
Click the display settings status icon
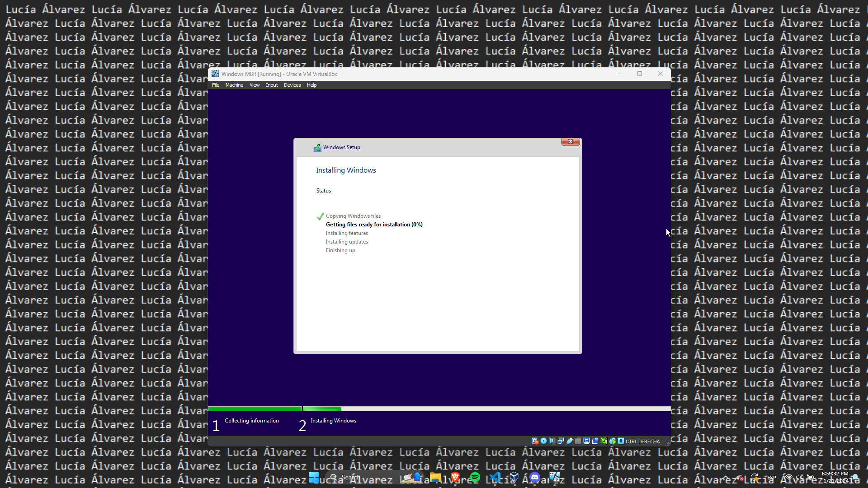pyautogui.click(x=586, y=441)
